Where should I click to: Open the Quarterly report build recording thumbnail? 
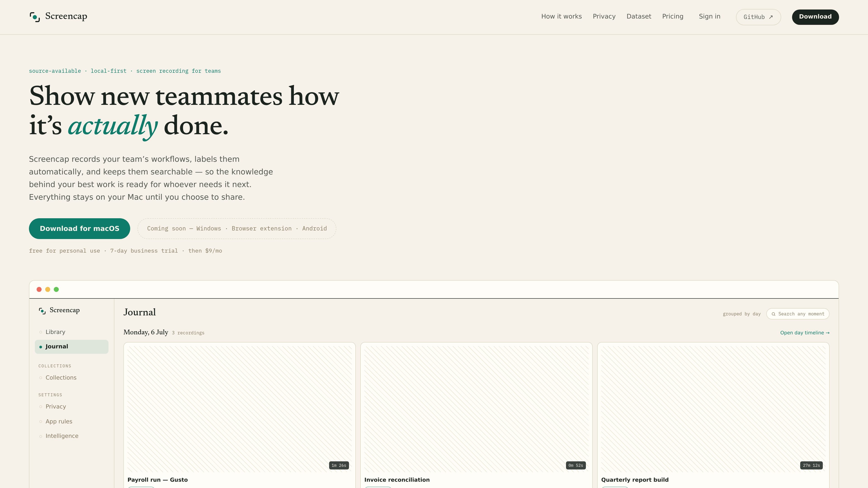tap(713, 409)
